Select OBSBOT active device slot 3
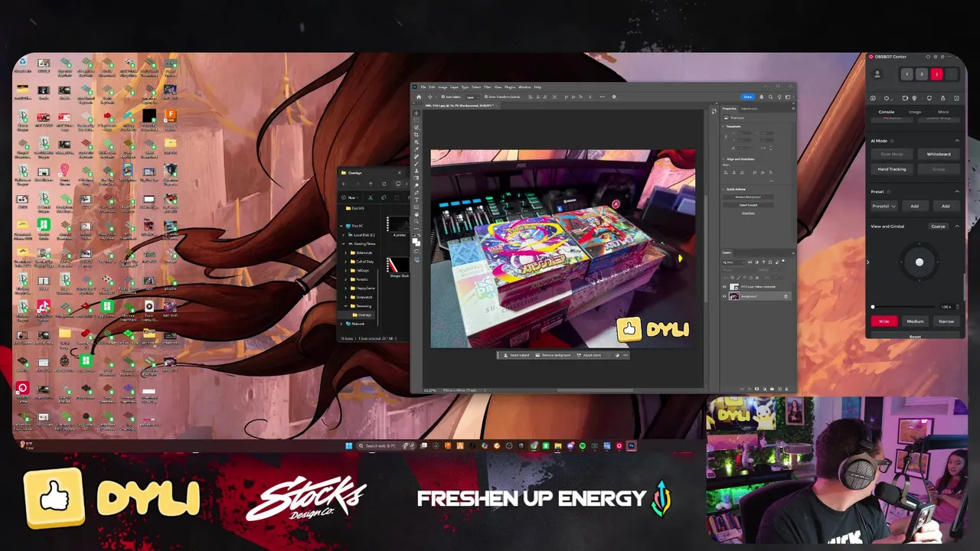Image resolution: width=980 pixels, height=551 pixels. (x=936, y=74)
